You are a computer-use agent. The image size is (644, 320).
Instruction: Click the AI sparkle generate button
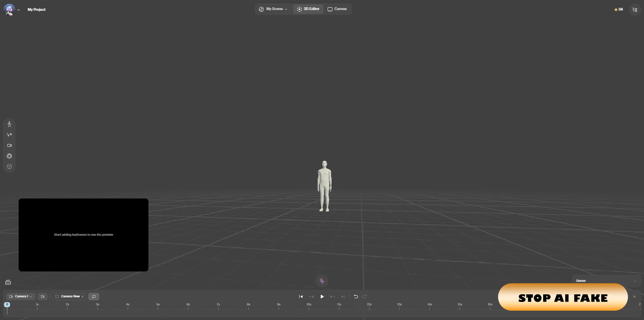coord(322,281)
